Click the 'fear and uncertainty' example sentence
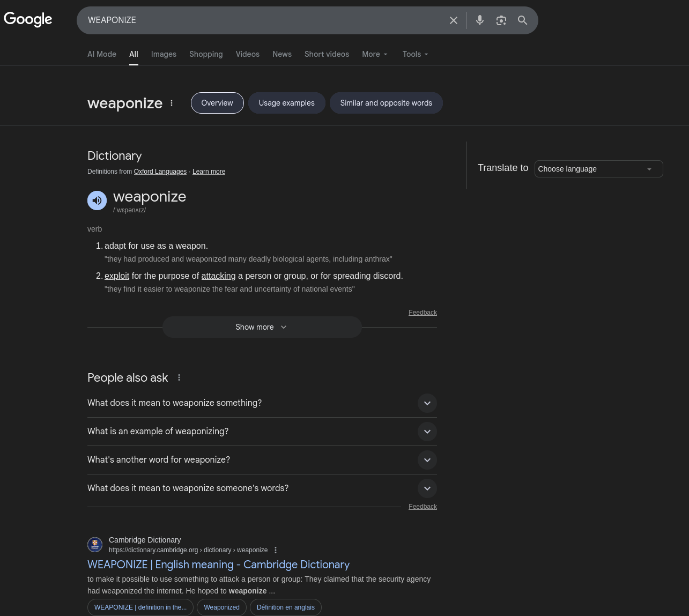This screenshot has width=689, height=616. click(x=229, y=289)
